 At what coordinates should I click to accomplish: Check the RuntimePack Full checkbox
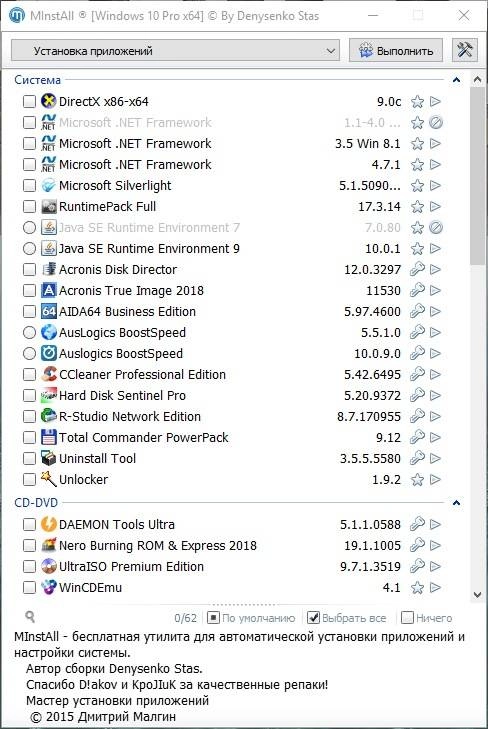coord(29,206)
